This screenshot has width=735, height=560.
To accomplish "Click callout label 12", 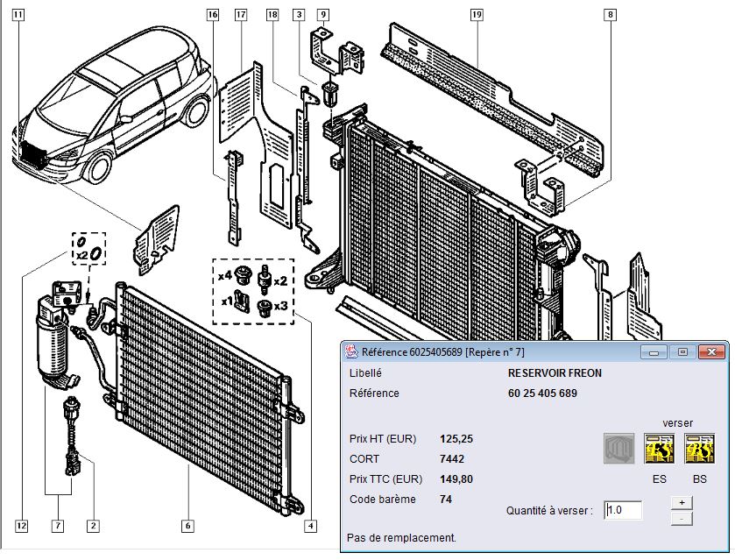I will (x=21, y=526).
